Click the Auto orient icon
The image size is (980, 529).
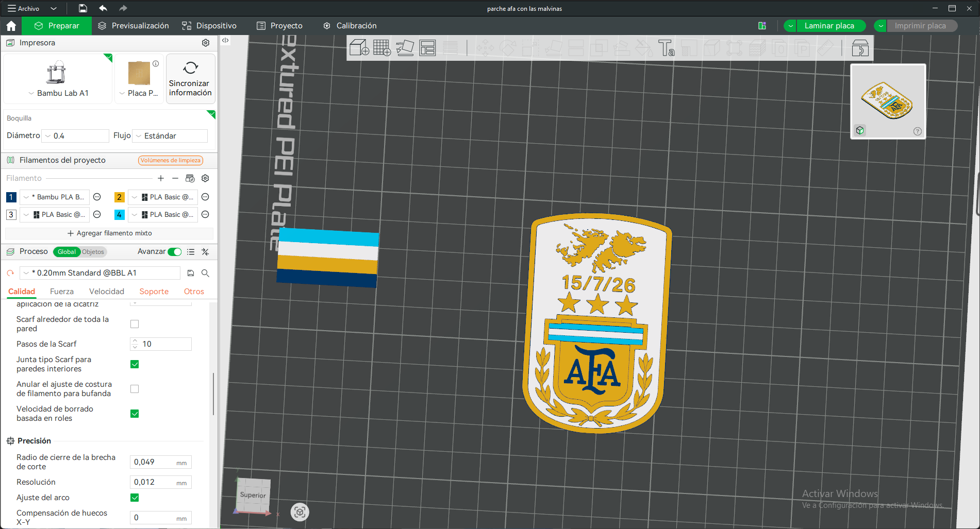[405, 48]
